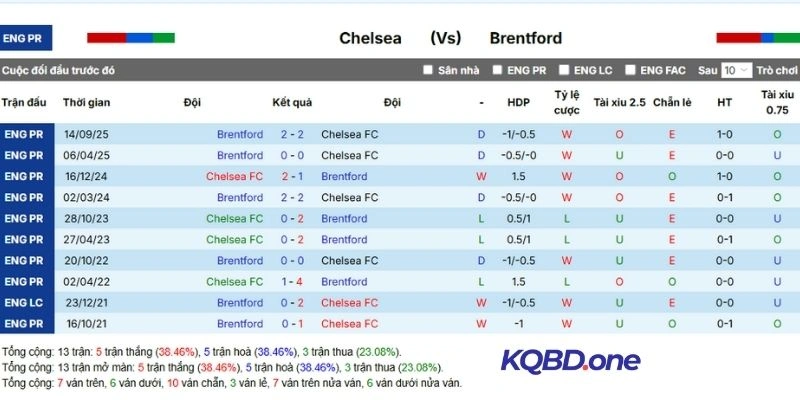Click the 2 - 2 score on 14/09/25
Image resolution: width=800 pixels, height=400 pixels.
pyautogui.click(x=292, y=134)
